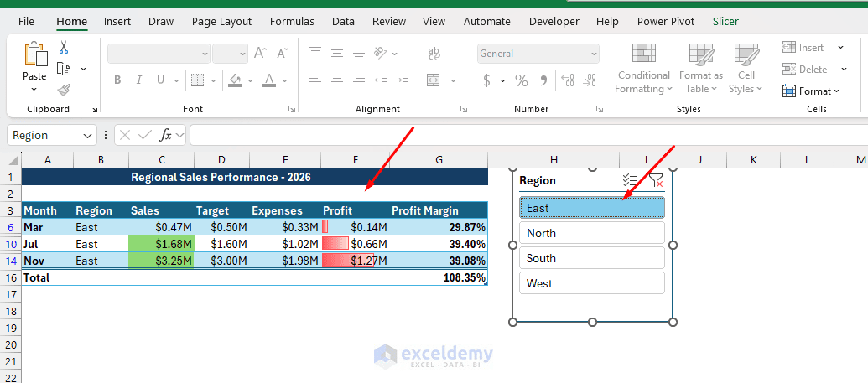Viewport: 868px width, 383px height.
Task: Click the Format Painter brush icon
Action: coord(64,91)
